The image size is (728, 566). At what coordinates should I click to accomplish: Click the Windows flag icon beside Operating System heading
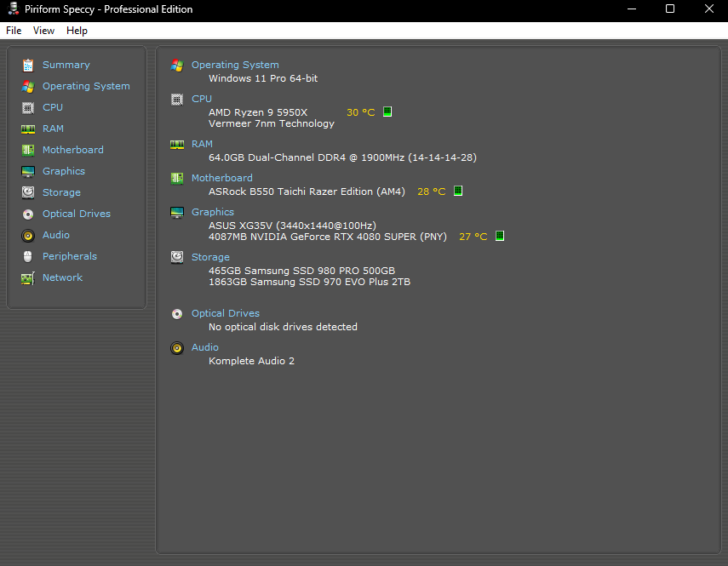(x=177, y=66)
